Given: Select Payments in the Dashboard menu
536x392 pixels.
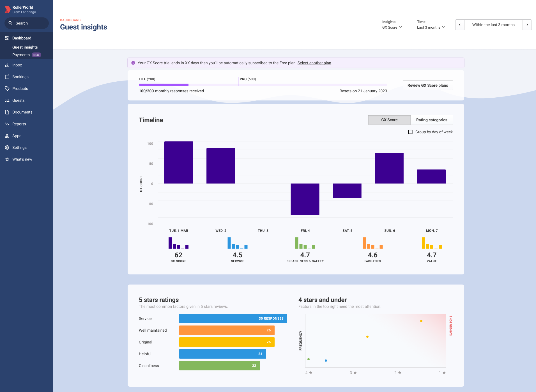Looking at the screenshot, I should (21, 55).
